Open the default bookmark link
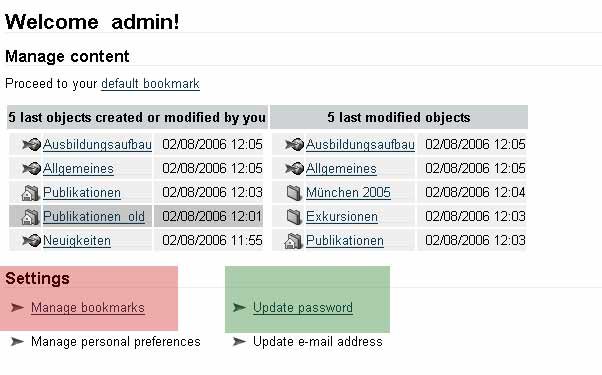602x375 pixels. pyautogui.click(x=150, y=84)
